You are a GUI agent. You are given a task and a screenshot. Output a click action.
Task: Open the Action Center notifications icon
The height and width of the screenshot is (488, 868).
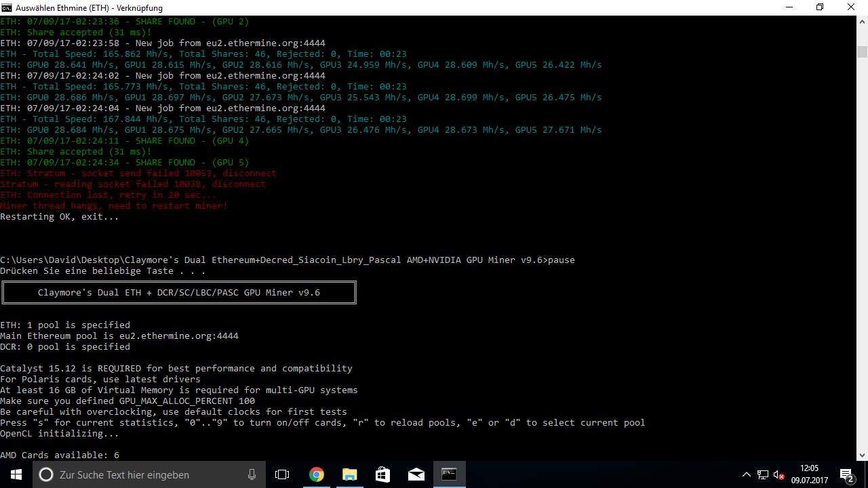[x=847, y=474]
